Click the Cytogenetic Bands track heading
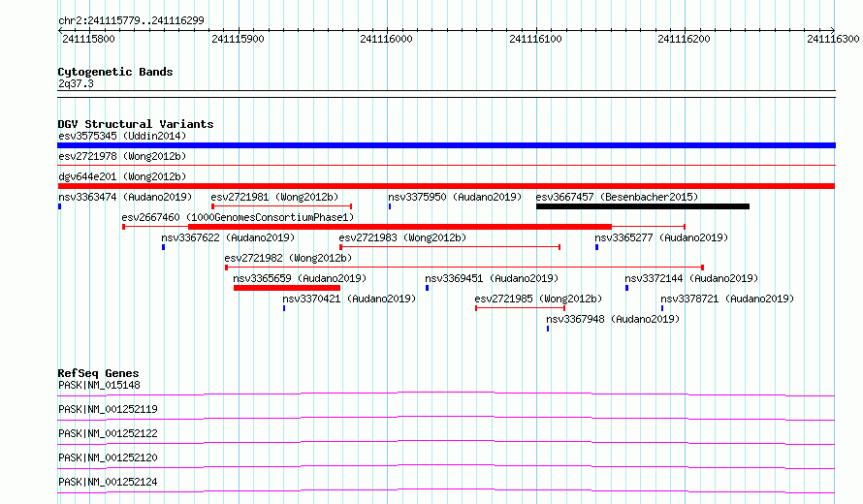 coord(115,72)
